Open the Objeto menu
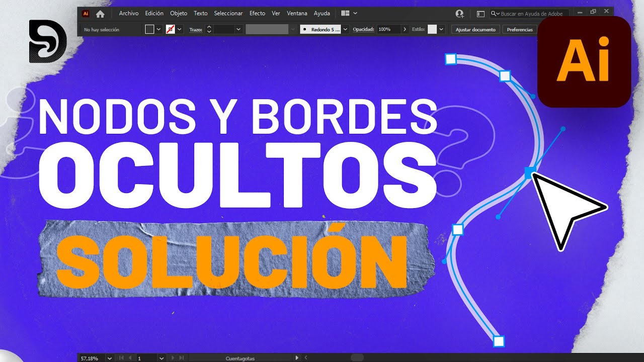 (179, 14)
